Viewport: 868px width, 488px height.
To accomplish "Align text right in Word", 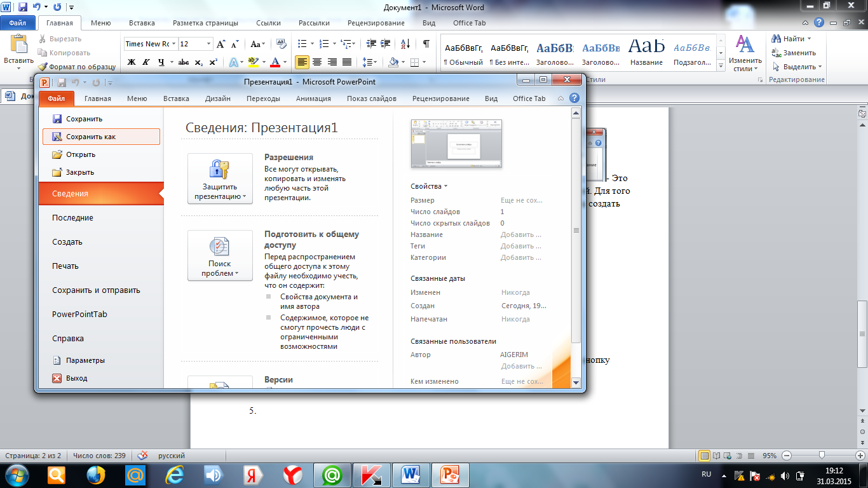I will (332, 62).
